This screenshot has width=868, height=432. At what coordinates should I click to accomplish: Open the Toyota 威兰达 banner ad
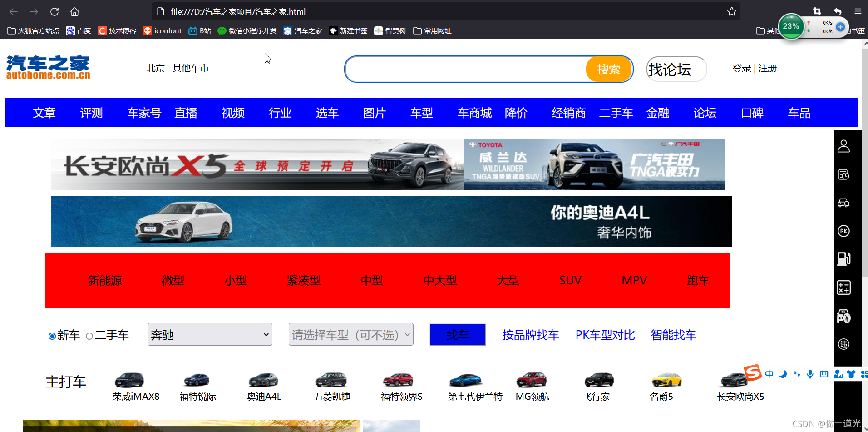(595, 164)
